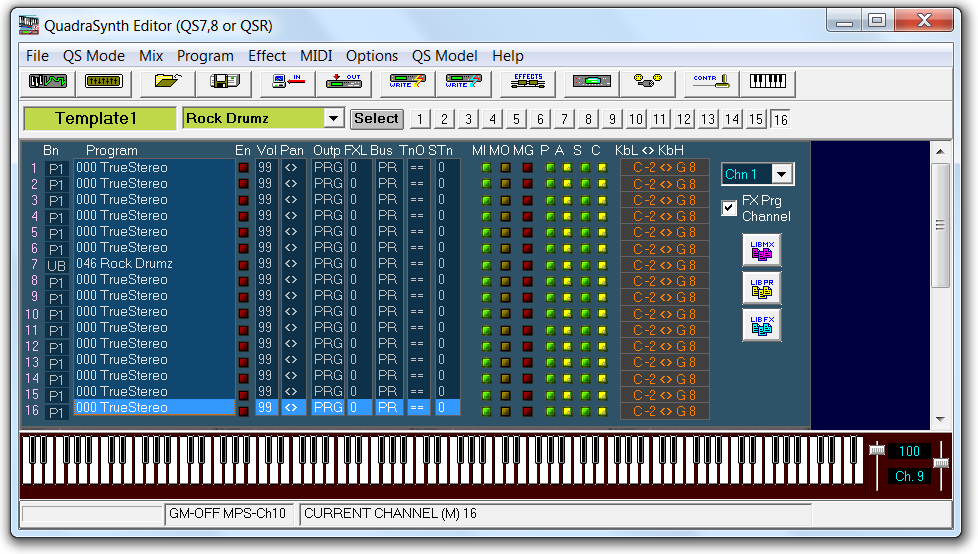Click the CONTR controller toolbar icon
This screenshot has width=978, height=554.
[709, 83]
